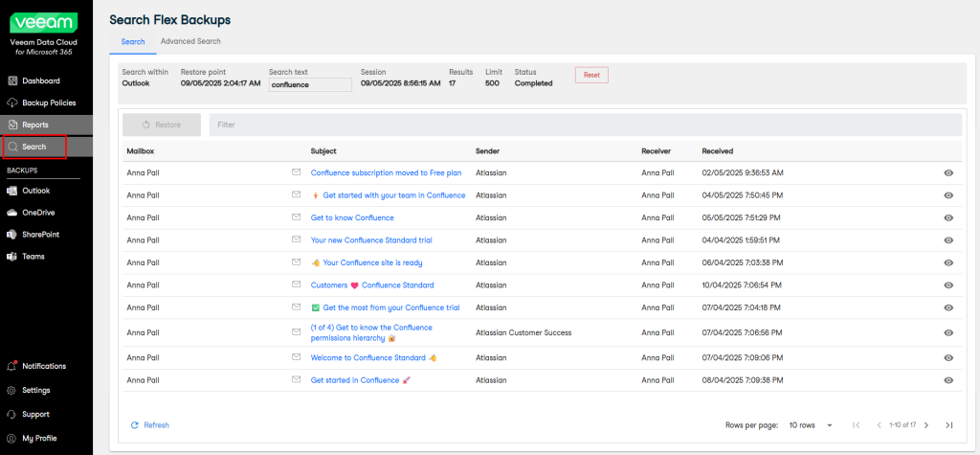Open 'Get started in Confluence' email
The width and height of the screenshot is (980, 455).
360,380
